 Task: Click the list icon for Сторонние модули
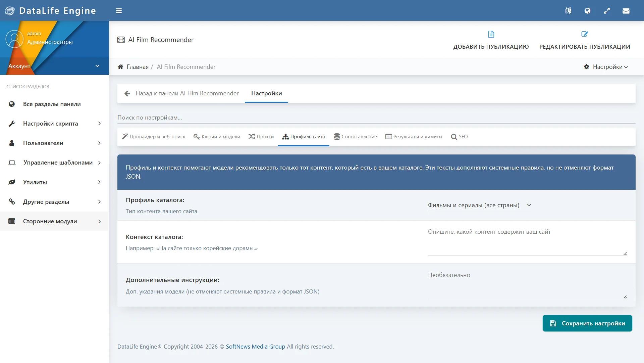(12, 221)
